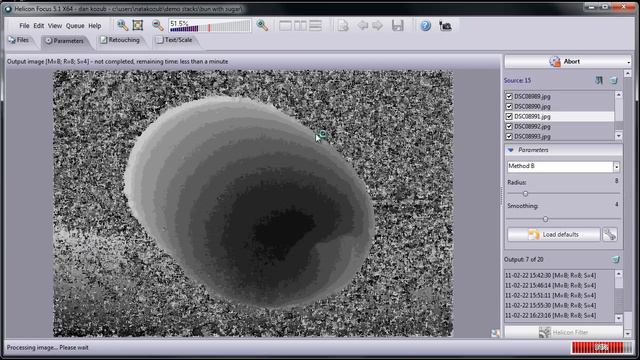Open the Help menu

click(x=95, y=26)
